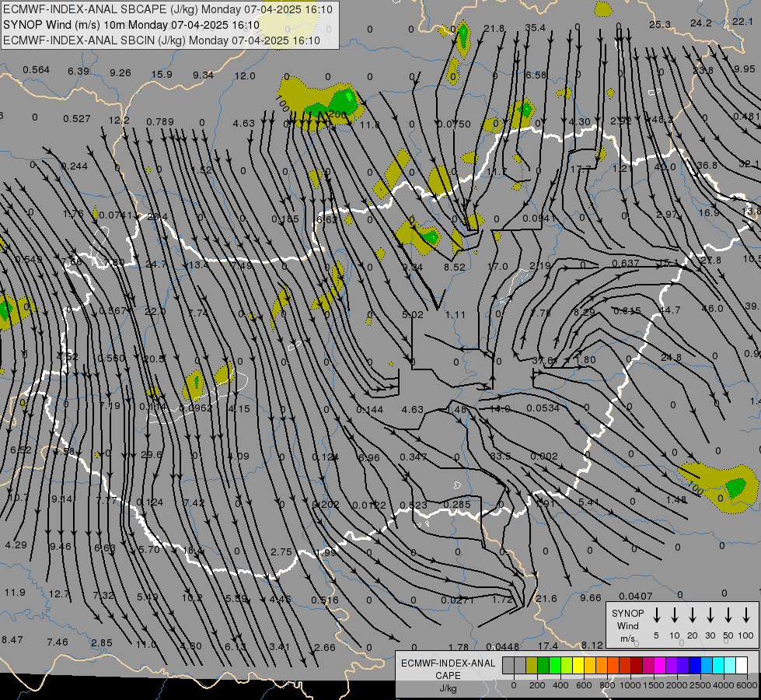This screenshot has width=761, height=700.
Task: Click the 22.0 value on the map
Action: tap(155, 311)
